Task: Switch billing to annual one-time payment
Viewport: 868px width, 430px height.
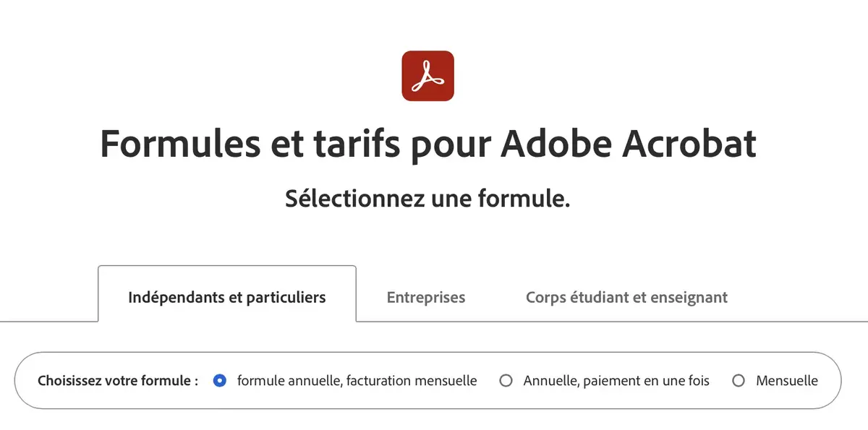Action: tap(506, 380)
